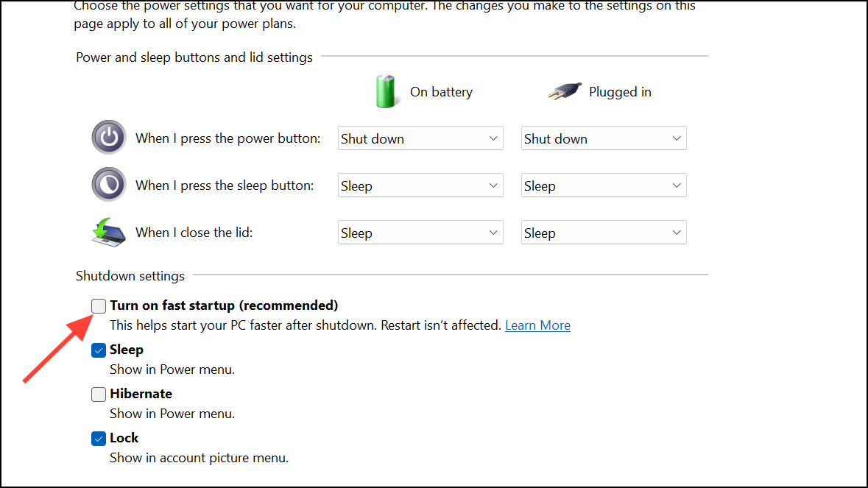Uncheck the Sleep power menu checkbox

(99, 350)
